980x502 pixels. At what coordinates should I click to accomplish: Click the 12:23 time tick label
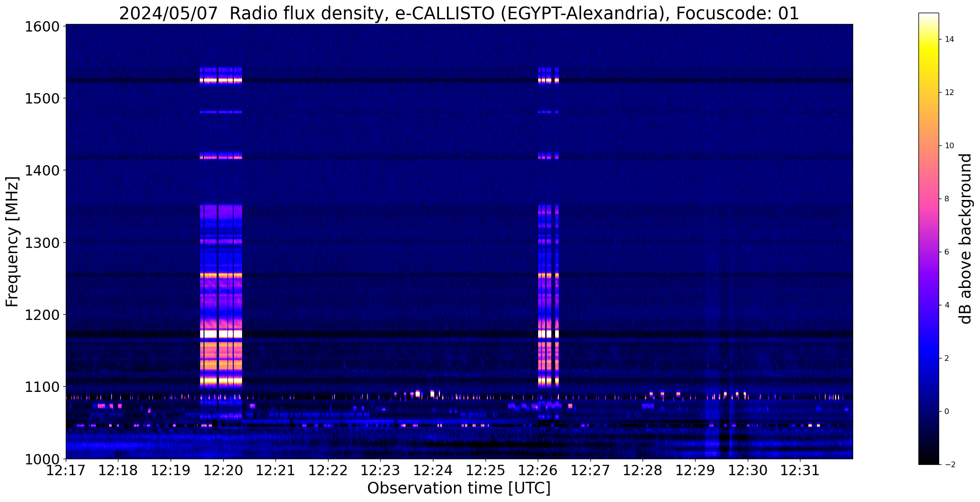pos(380,470)
